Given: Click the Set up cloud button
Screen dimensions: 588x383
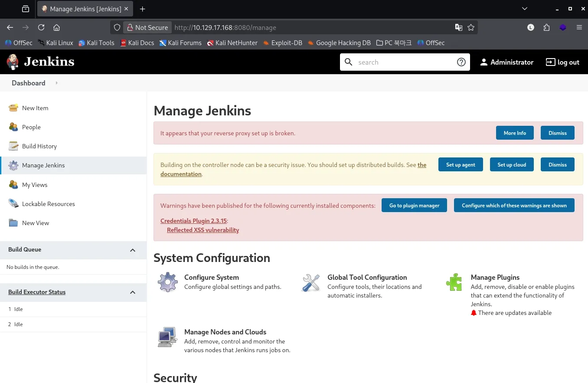Looking at the screenshot, I should click(512, 165).
